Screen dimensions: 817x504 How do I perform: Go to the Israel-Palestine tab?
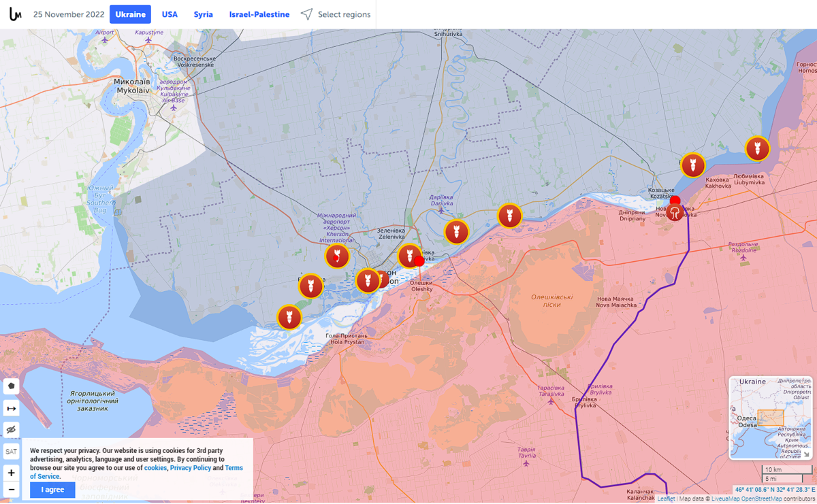[259, 14]
